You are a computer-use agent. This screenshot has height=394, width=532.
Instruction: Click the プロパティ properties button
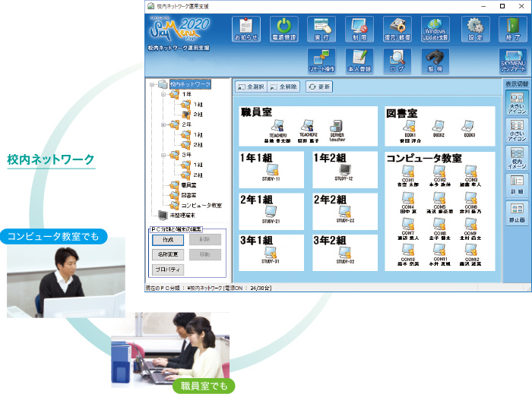(x=168, y=269)
